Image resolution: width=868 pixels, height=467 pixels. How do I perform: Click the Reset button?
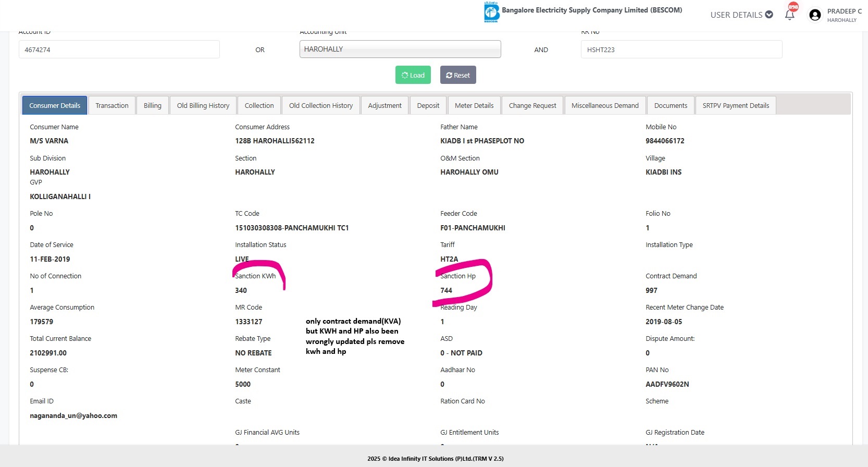click(x=458, y=75)
